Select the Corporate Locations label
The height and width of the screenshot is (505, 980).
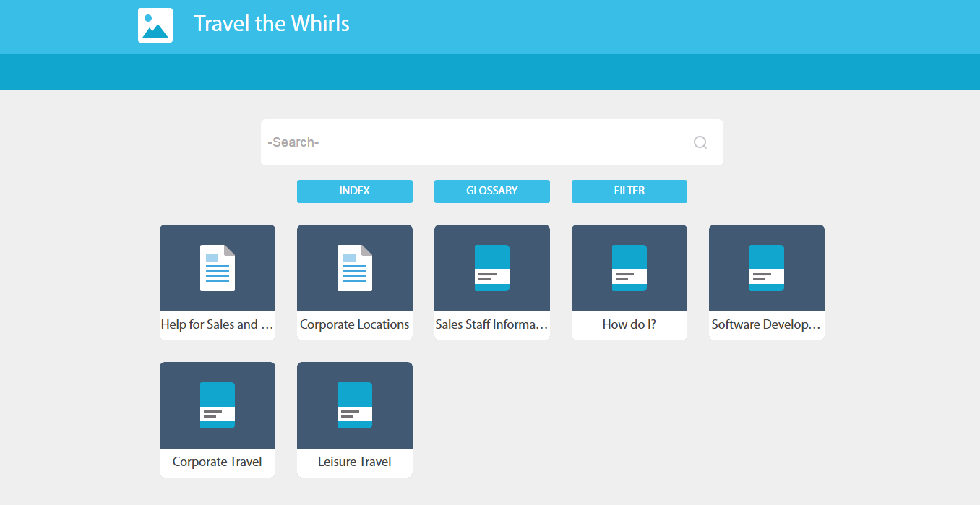[354, 324]
